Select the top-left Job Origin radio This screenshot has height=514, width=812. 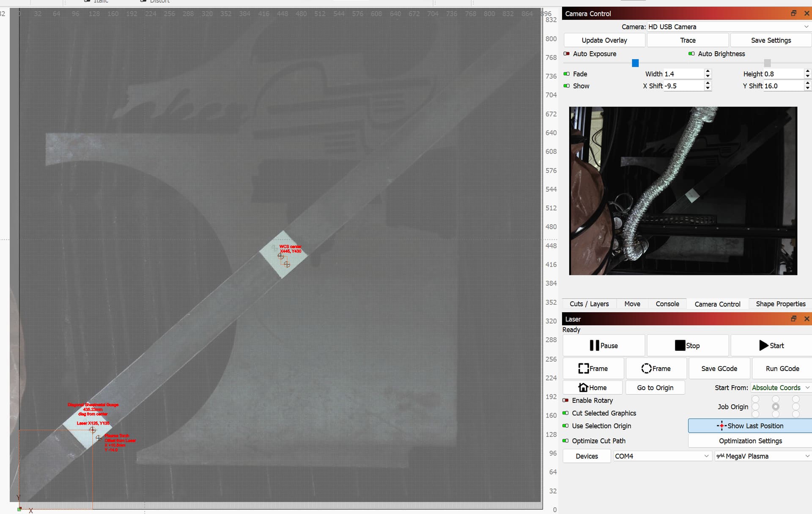click(x=755, y=399)
